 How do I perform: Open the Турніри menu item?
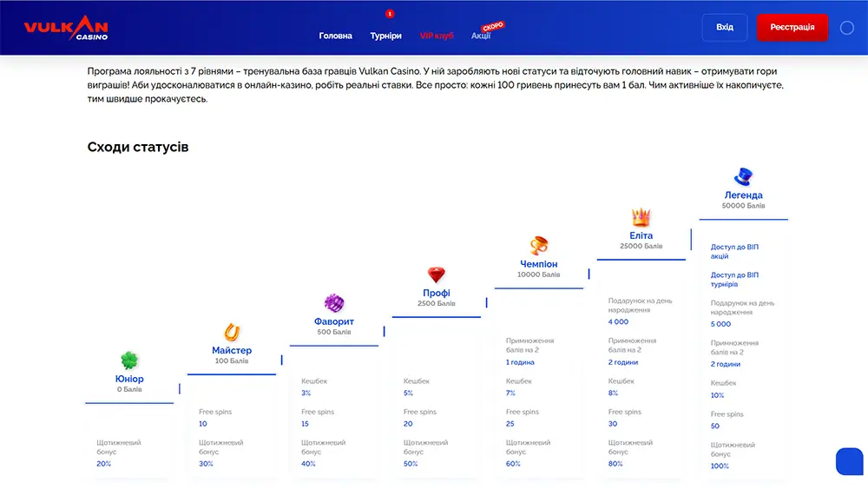click(x=385, y=36)
